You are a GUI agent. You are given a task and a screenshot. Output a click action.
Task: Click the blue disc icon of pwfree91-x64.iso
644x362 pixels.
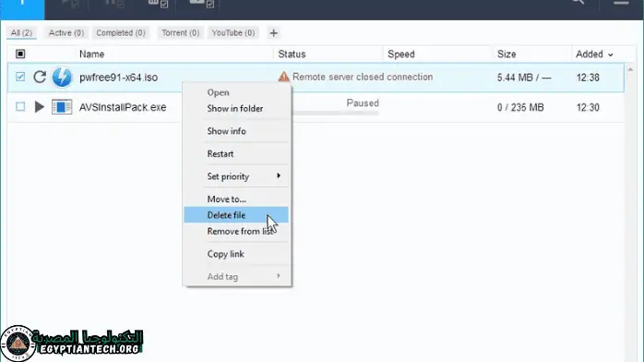[62, 78]
